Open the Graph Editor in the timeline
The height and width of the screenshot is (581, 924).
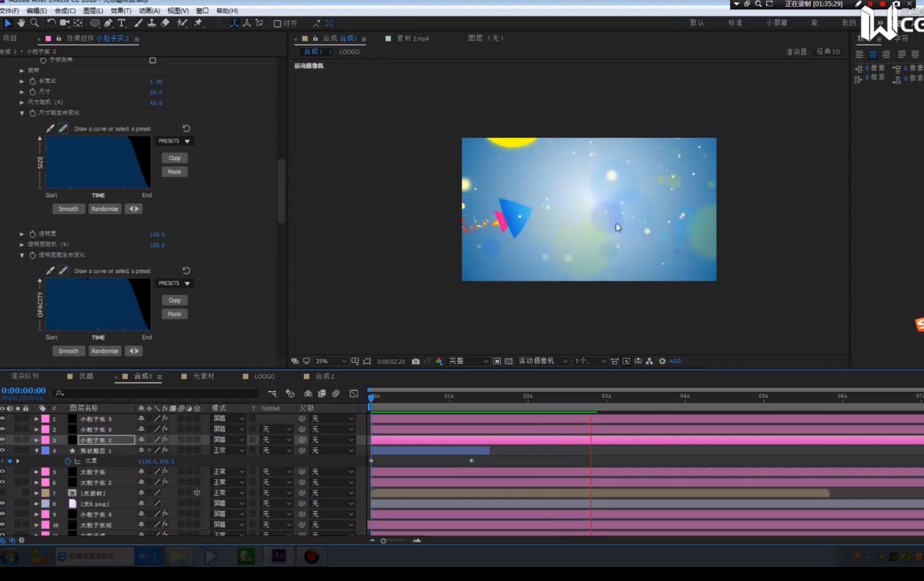353,394
